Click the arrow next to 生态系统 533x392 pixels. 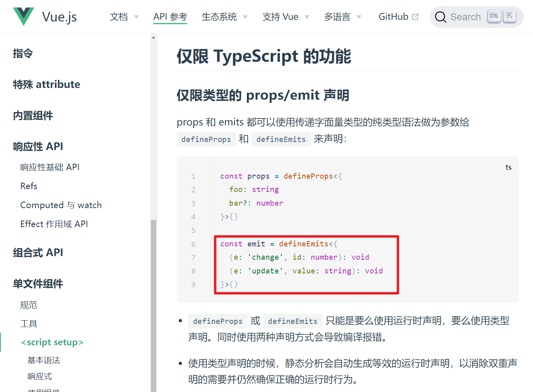tap(245, 17)
